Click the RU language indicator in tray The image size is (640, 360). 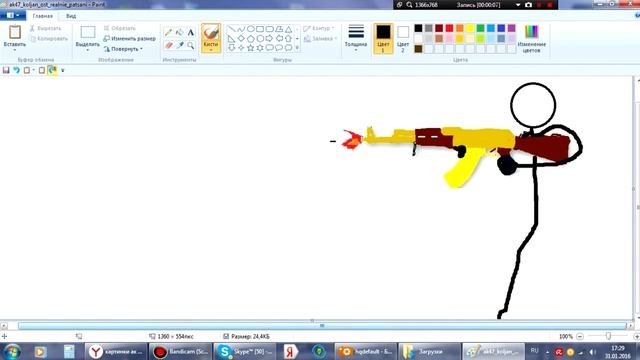pyautogui.click(x=534, y=351)
